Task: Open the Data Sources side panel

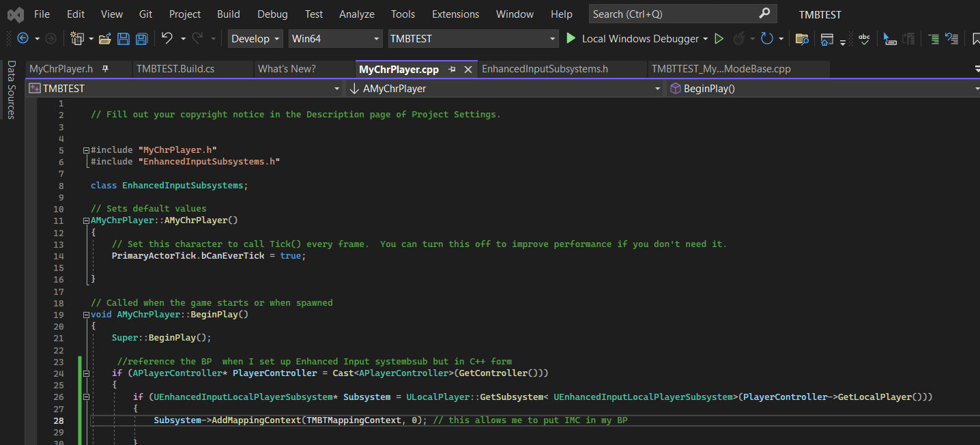Action: coord(11,90)
